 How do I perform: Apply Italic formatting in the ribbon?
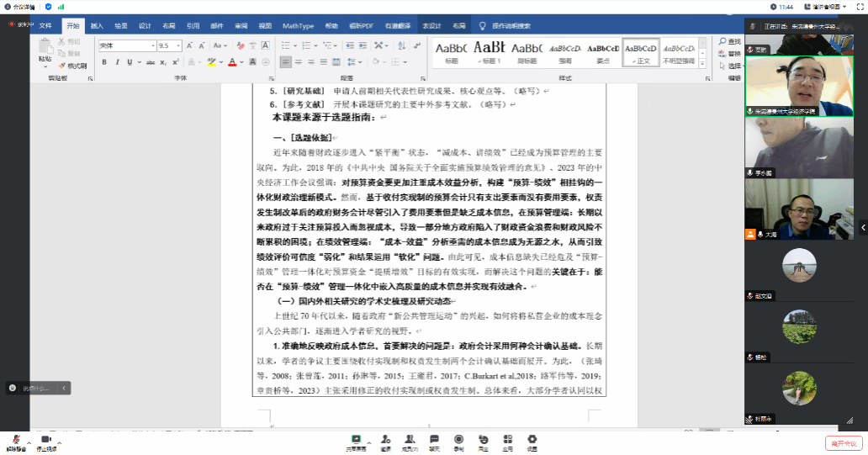click(116, 62)
